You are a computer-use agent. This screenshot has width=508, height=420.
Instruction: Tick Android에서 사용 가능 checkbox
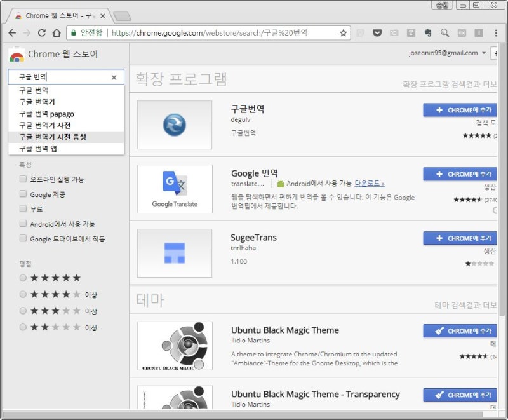23,223
